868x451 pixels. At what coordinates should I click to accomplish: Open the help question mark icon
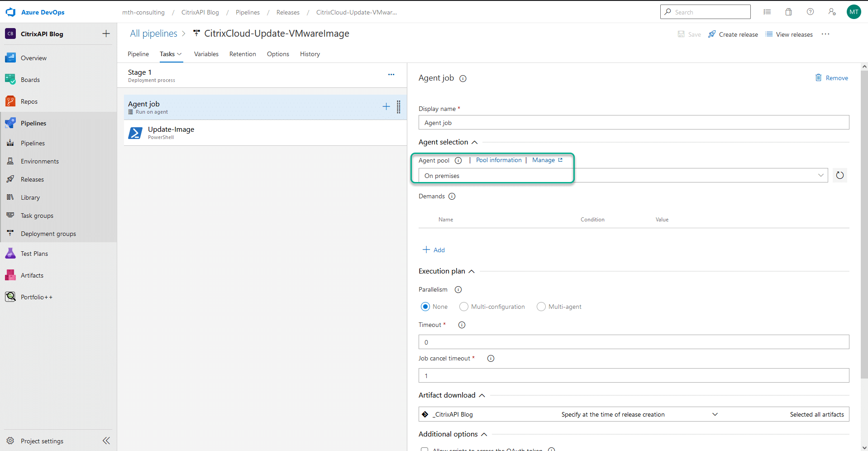(x=811, y=12)
